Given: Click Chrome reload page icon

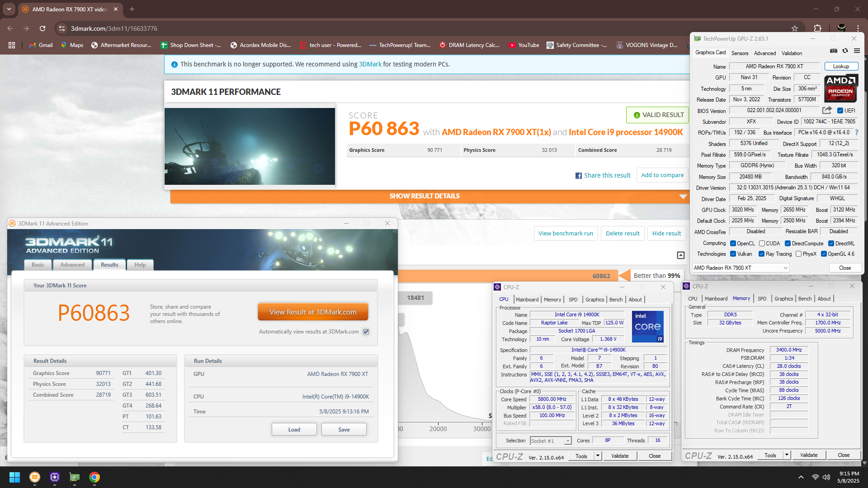Looking at the screenshot, I should click(x=42, y=28).
